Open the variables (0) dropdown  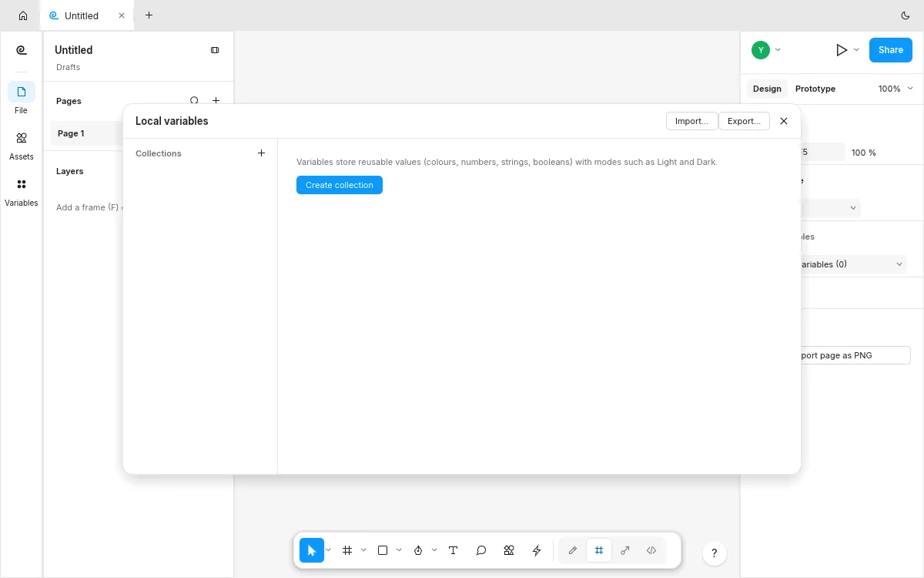click(x=853, y=264)
